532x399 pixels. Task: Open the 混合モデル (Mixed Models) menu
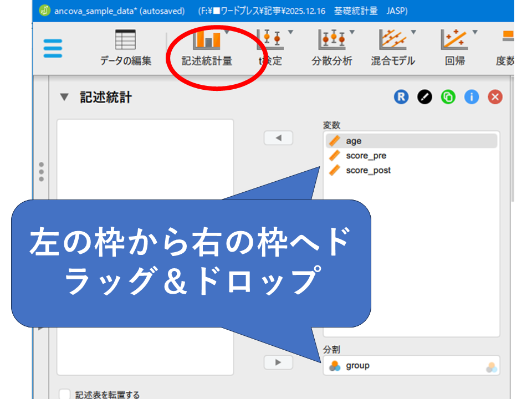(x=393, y=48)
